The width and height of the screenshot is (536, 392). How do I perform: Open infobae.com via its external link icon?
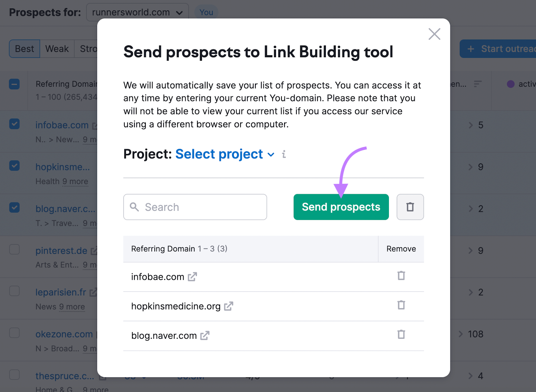[x=192, y=277]
